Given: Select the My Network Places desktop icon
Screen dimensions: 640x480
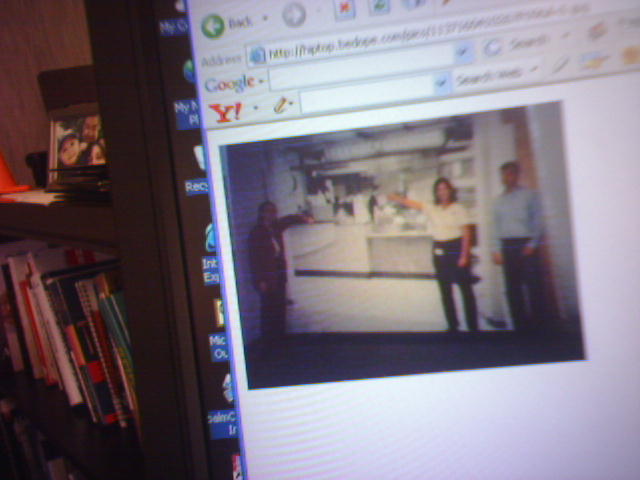Looking at the screenshot, I should (x=187, y=94).
